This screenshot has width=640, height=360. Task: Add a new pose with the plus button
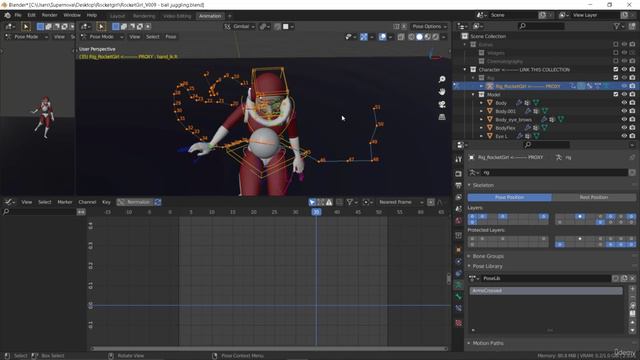632,289
